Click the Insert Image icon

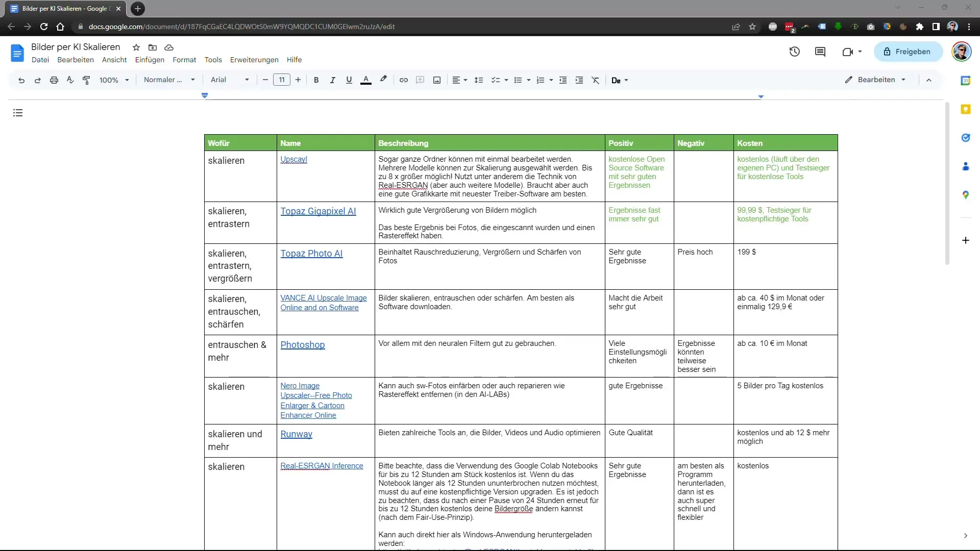pyautogui.click(x=438, y=80)
